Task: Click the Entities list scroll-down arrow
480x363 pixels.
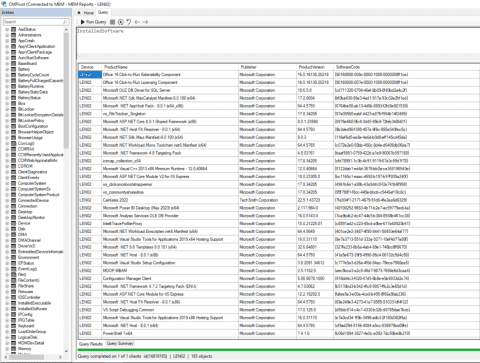Action: (66, 351)
